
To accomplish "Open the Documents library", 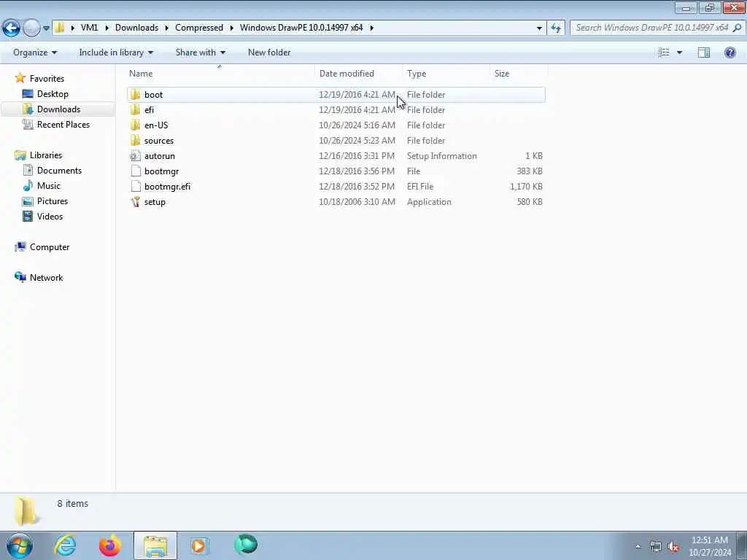I will coord(59,171).
